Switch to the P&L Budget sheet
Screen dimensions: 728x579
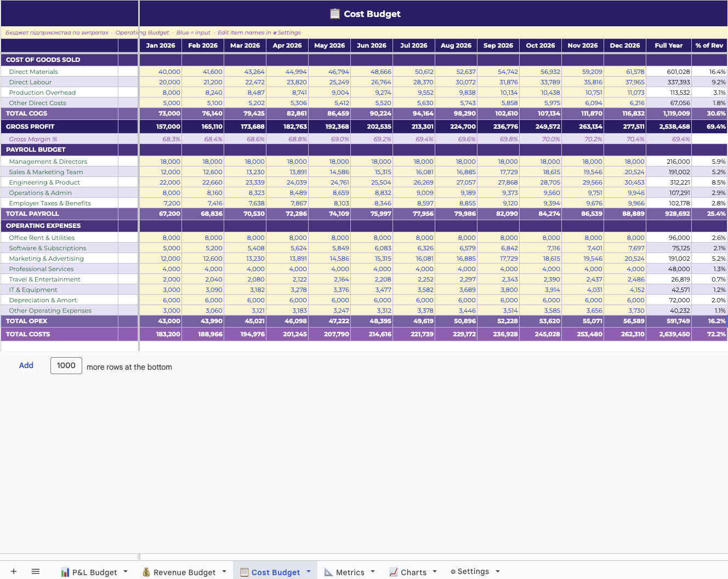[x=94, y=572]
